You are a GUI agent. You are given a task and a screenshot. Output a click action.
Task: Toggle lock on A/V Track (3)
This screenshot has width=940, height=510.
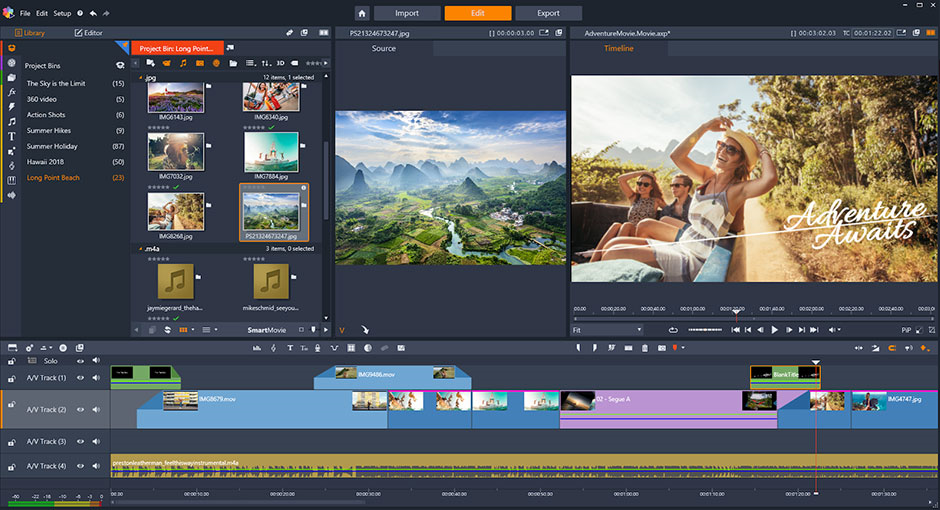pos(12,441)
